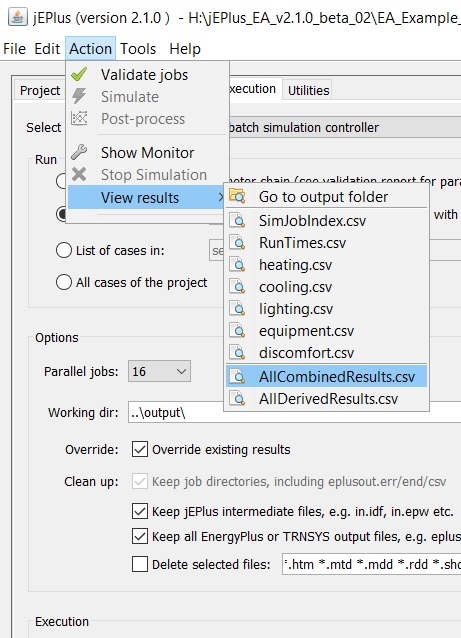The image size is (461, 638).
Task: Click the file icon next to heating.csv
Action: [x=237, y=264]
